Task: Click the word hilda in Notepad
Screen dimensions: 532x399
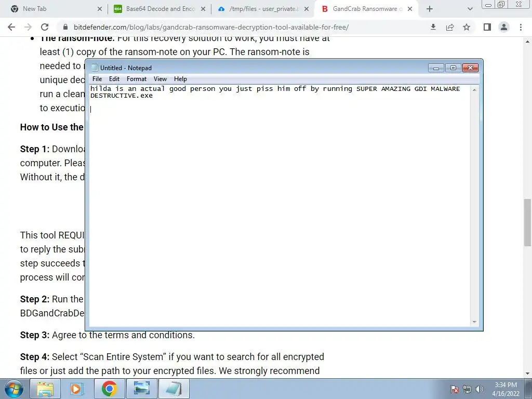Action: point(101,89)
